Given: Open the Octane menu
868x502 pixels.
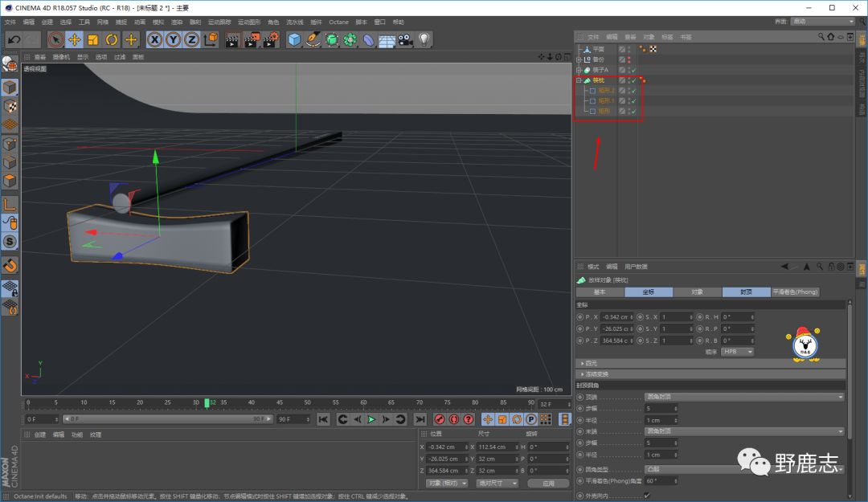Looking at the screenshot, I should point(338,22).
